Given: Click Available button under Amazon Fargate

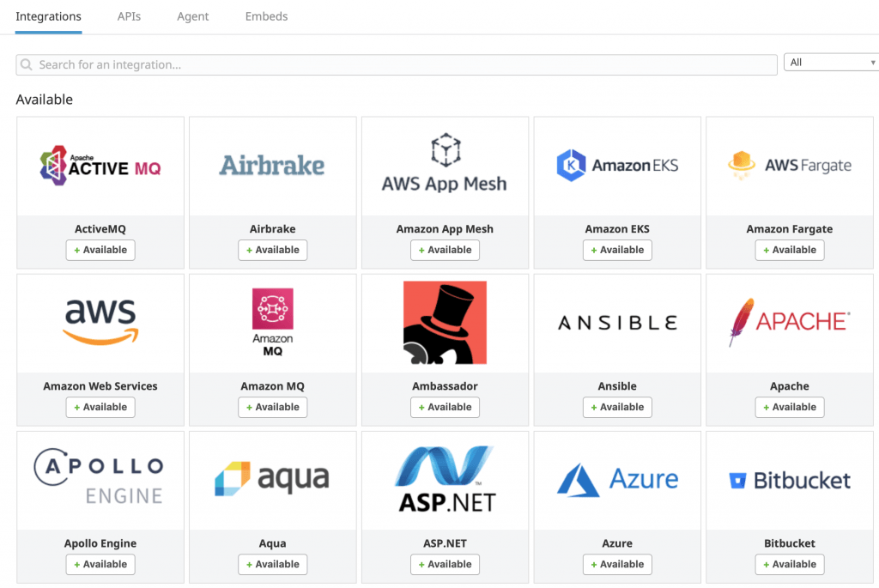Looking at the screenshot, I should click(790, 250).
